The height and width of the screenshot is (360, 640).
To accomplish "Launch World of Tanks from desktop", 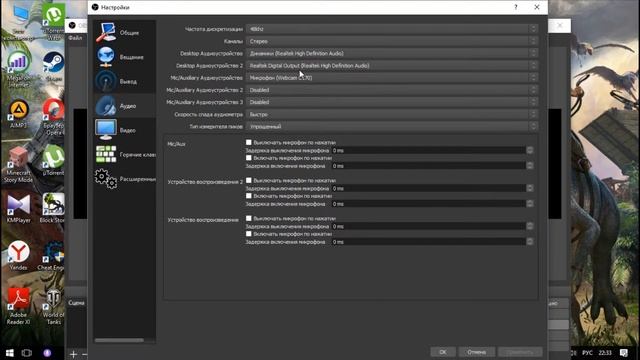I will pyautogui.click(x=53, y=307).
